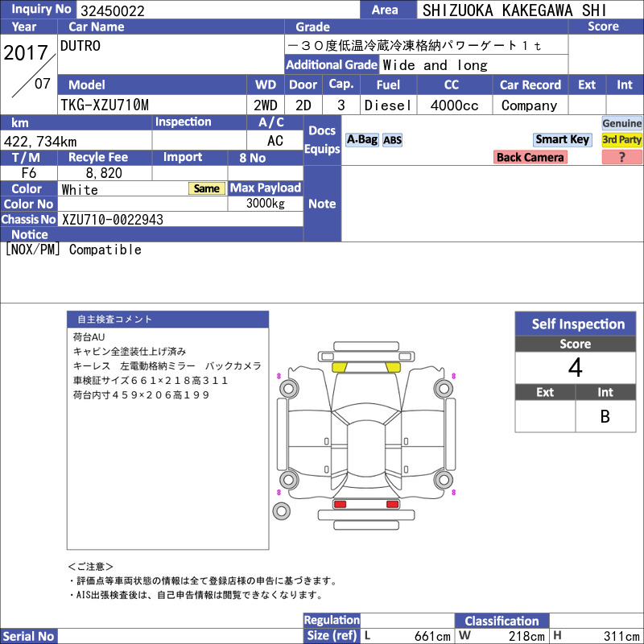Viewport: 644px width, 644px height.
Task: Click the truck diagram roof center
Action: click(365, 448)
